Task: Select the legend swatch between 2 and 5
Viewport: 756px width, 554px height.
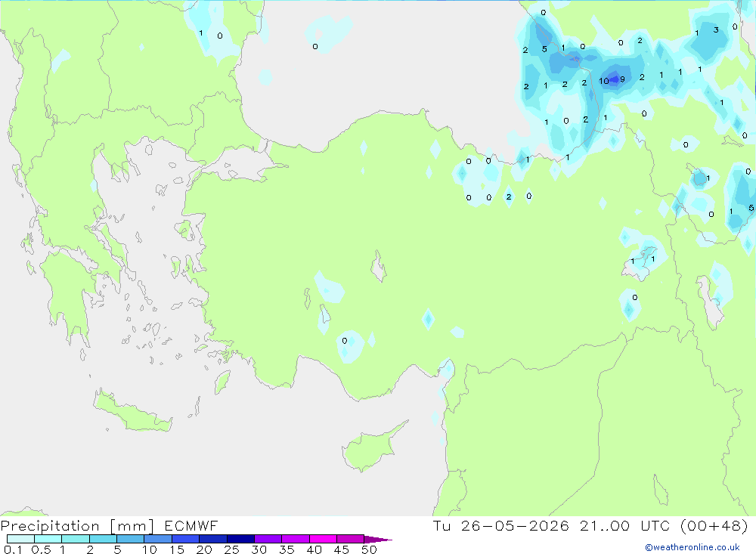Action: (x=103, y=539)
